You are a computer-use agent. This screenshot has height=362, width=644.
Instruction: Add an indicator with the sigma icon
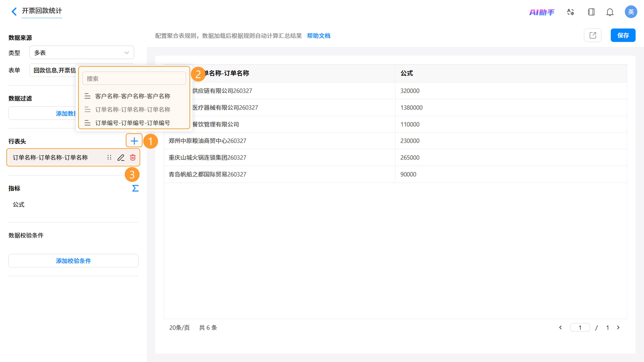click(135, 188)
